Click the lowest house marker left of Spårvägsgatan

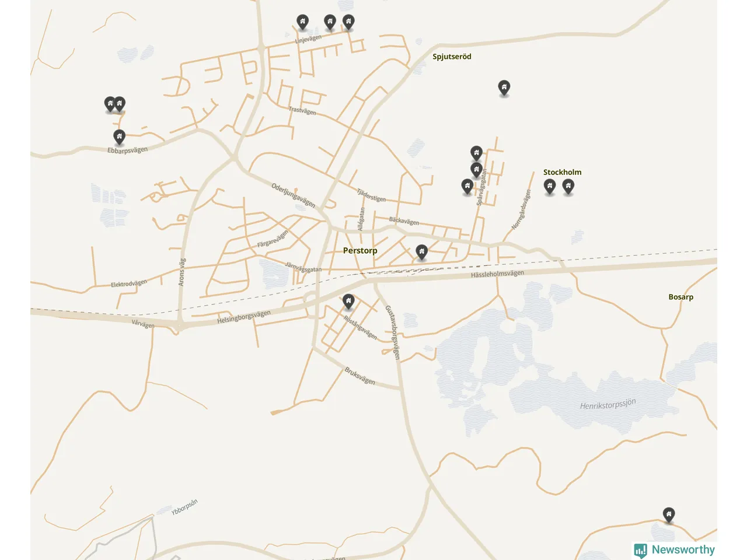(x=467, y=186)
